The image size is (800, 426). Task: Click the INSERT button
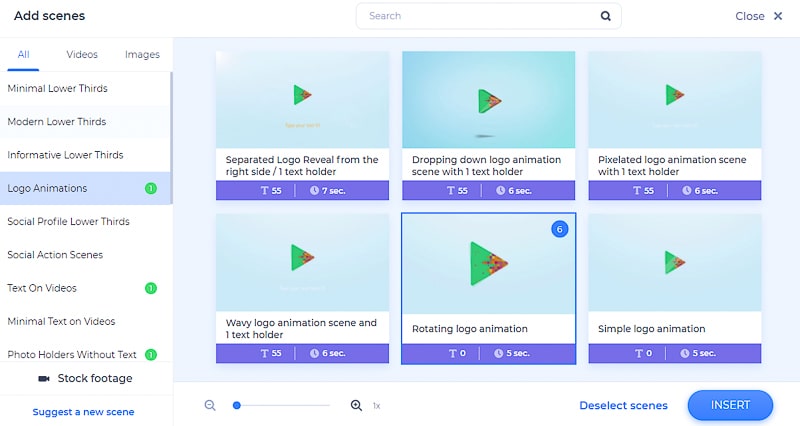pyautogui.click(x=730, y=405)
